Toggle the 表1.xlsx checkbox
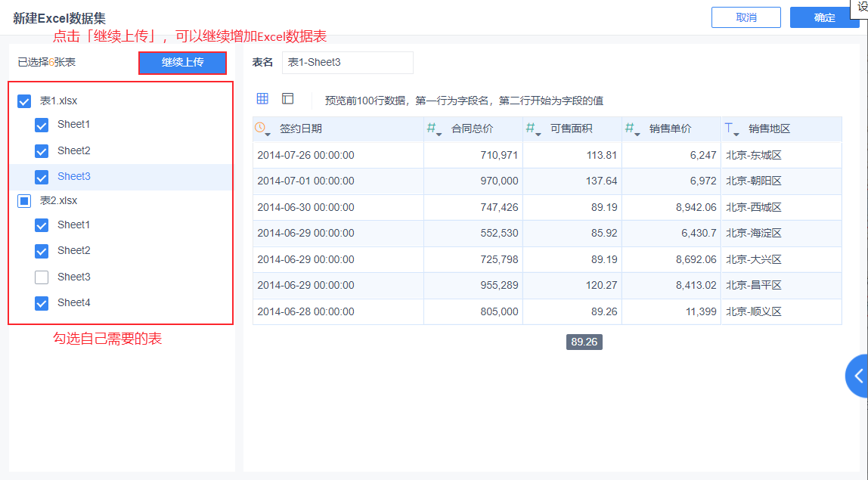This screenshot has width=868, height=480. [23, 101]
